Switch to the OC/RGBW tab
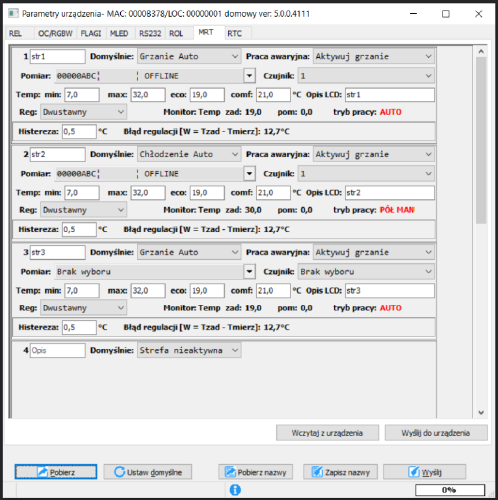This screenshot has width=498, height=500. [x=55, y=34]
